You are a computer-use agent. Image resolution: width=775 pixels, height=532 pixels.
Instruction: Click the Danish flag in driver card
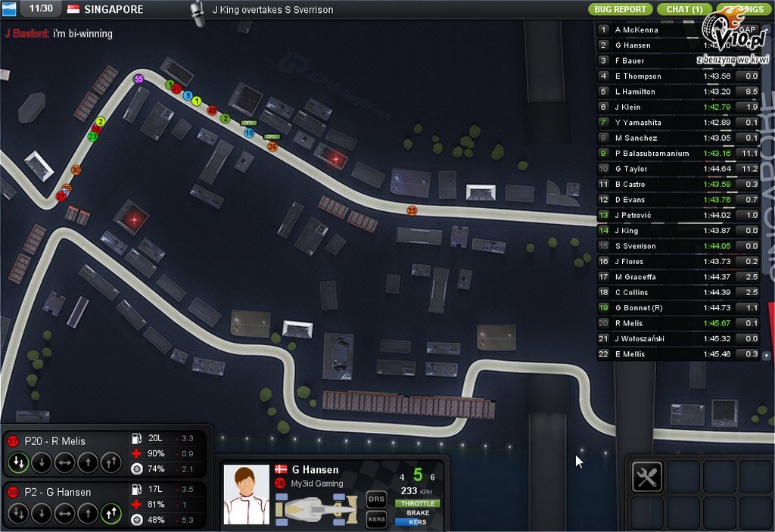(x=281, y=469)
